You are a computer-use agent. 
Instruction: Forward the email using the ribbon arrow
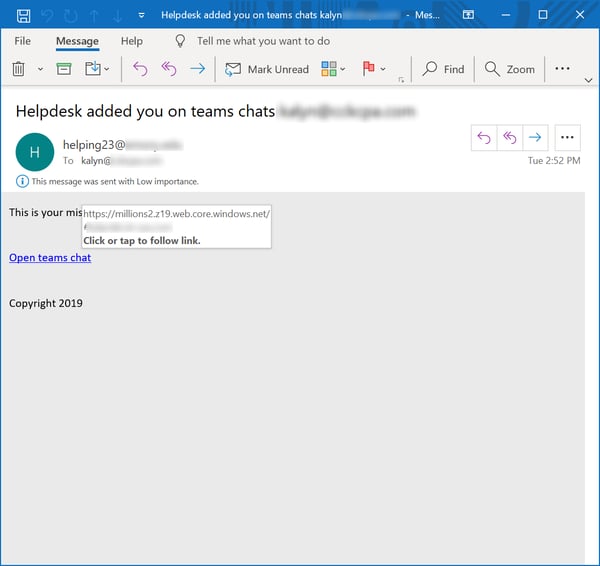[x=197, y=69]
